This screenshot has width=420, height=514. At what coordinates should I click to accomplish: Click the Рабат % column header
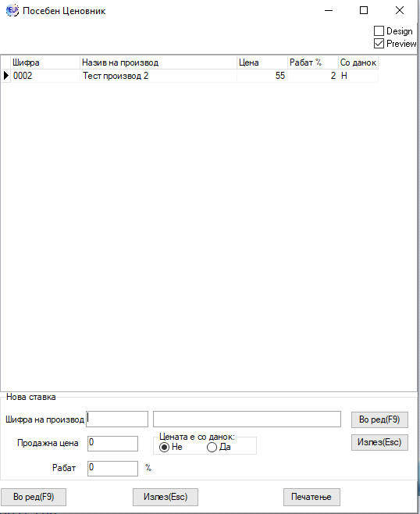313,62
